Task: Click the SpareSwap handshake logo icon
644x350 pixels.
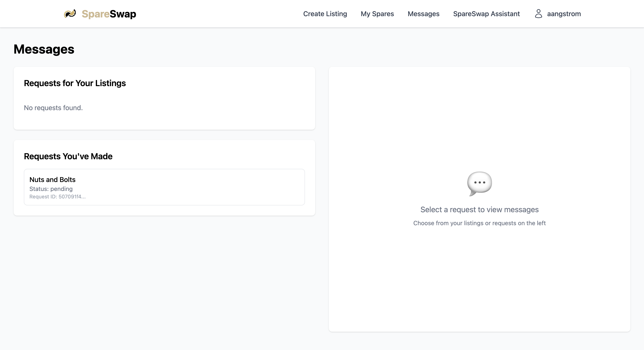Action: tap(70, 13)
